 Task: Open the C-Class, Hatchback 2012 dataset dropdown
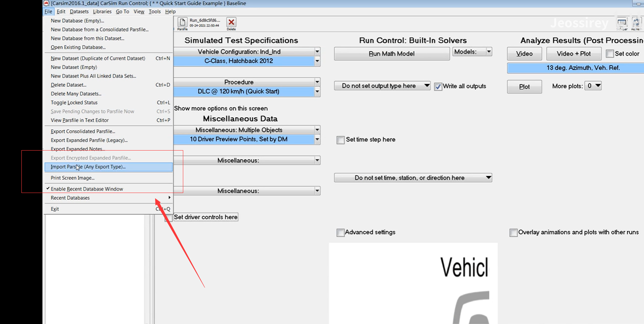(x=317, y=61)
